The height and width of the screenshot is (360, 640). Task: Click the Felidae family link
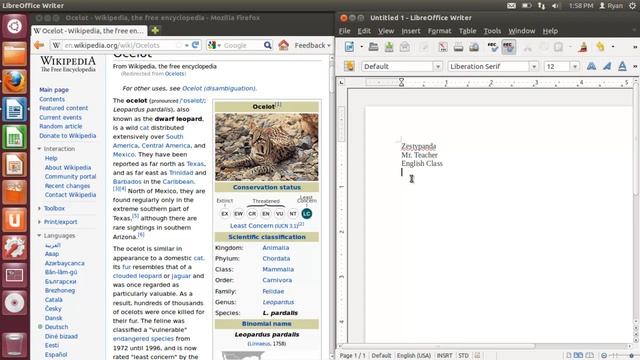click(x=273, y=291)
